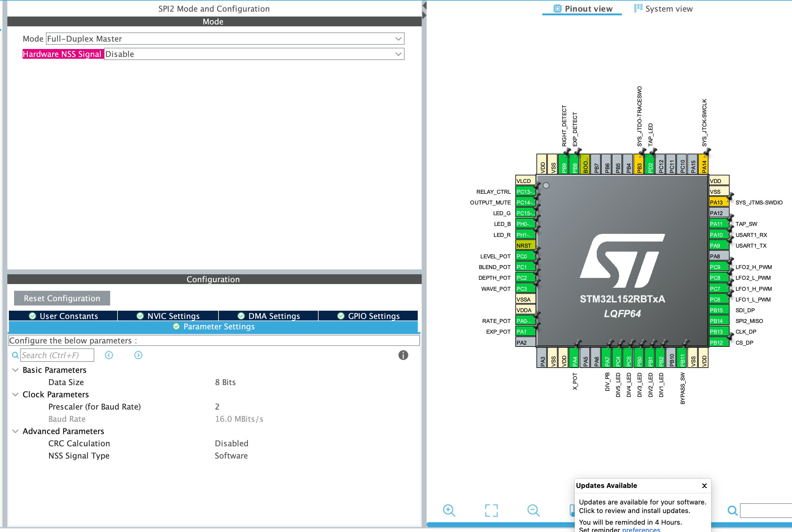Collapse the Clock Parameters section
Image resolution: width=792 pixels, height=532 pixels.
[x=15, y=394]
